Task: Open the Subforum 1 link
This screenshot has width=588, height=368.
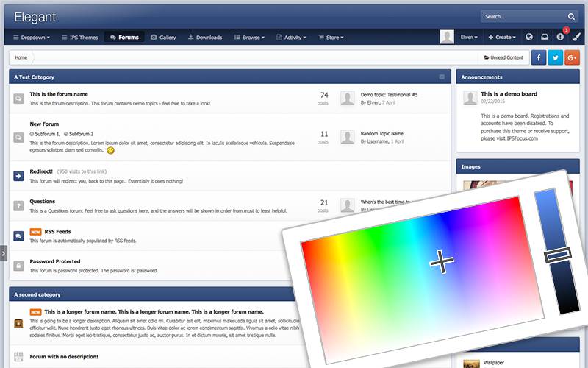Action: pyautogui.click(x=46, y=134)
